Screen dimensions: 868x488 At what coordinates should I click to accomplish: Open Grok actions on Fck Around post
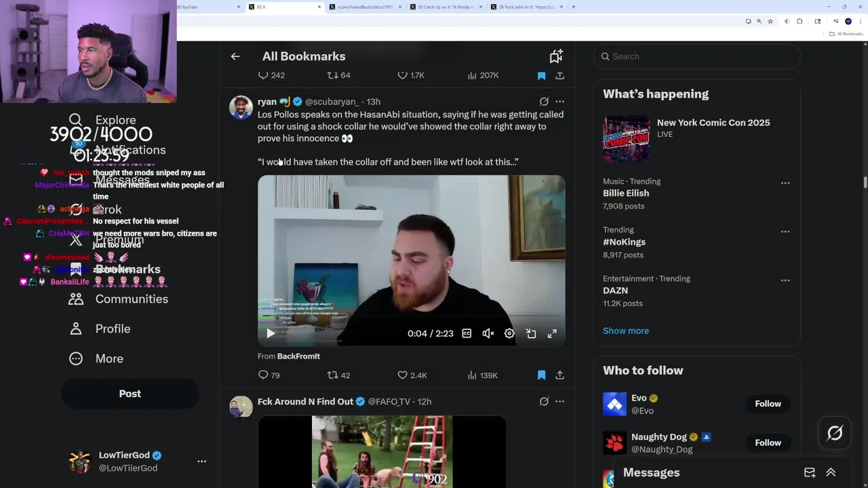click(544, 401)
